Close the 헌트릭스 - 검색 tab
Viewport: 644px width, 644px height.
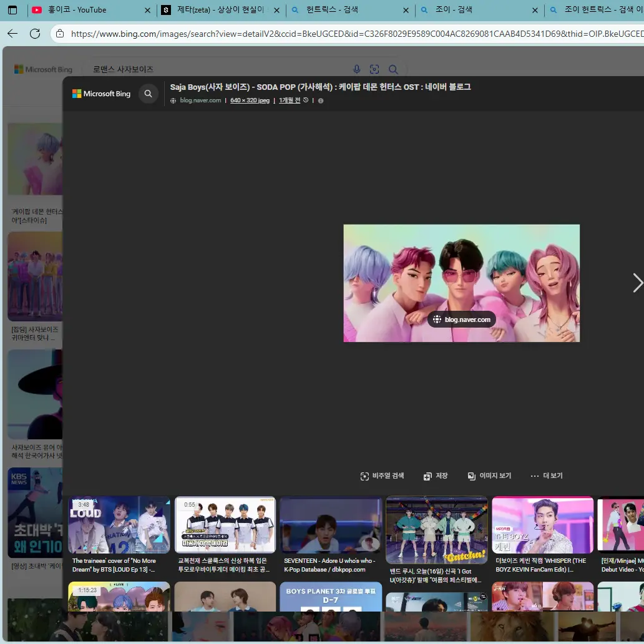pyautogui.click(x=406, y=10)
